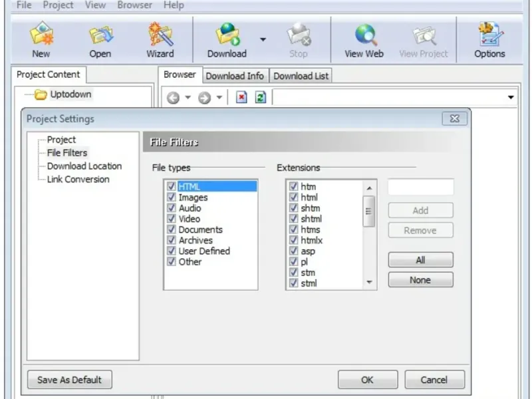Expand the address bar dropdown

(511, 98)
